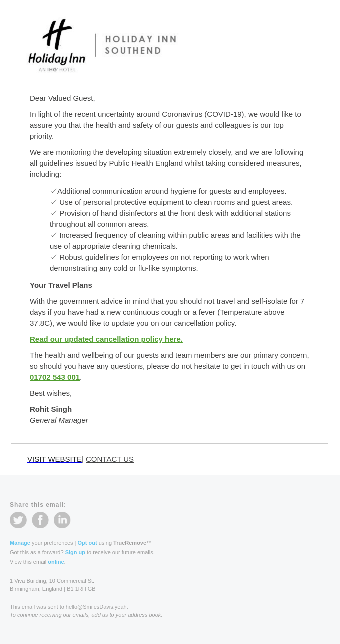Screen dimensions: 340x644
Task: Click Sign up to receive future emails
Action: [75, 552]
